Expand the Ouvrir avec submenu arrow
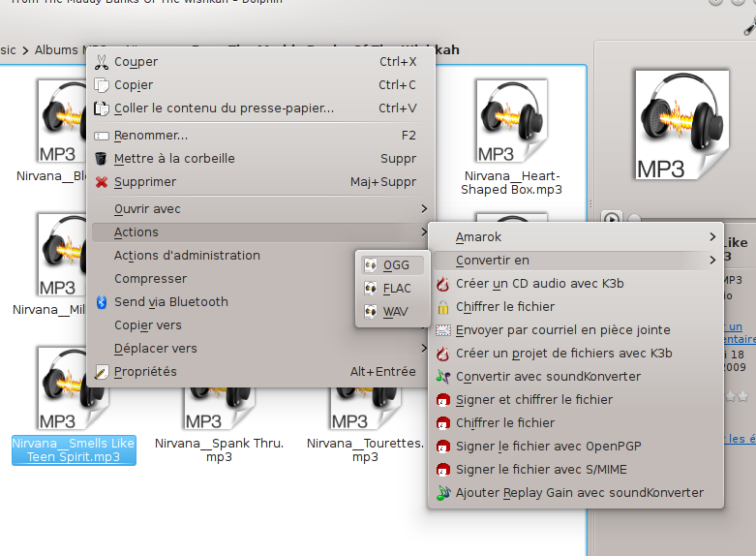Image resolution: width=756 pixels, height=556 pixels. coord(424,209)
